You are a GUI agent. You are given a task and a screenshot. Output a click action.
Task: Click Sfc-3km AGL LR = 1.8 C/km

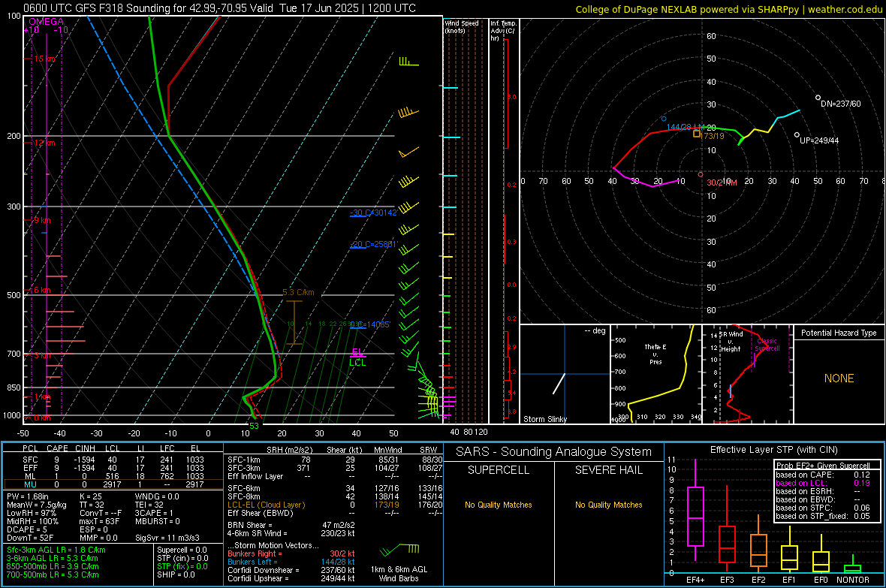(x=56, y=550)
